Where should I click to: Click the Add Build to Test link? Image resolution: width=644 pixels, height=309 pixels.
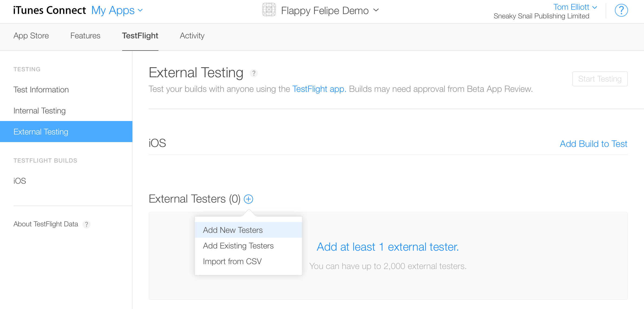point(593,144)
